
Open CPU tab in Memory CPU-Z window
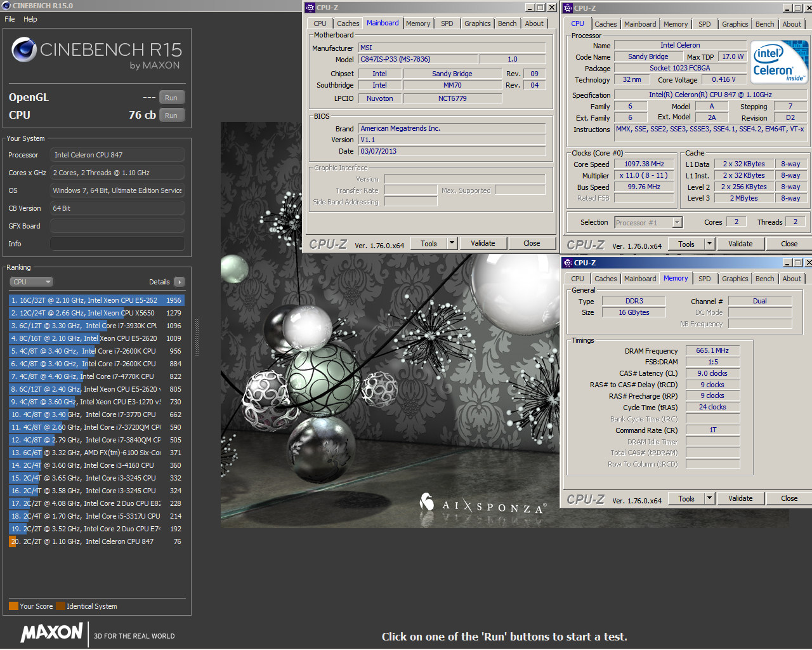[x=577, y=279]
